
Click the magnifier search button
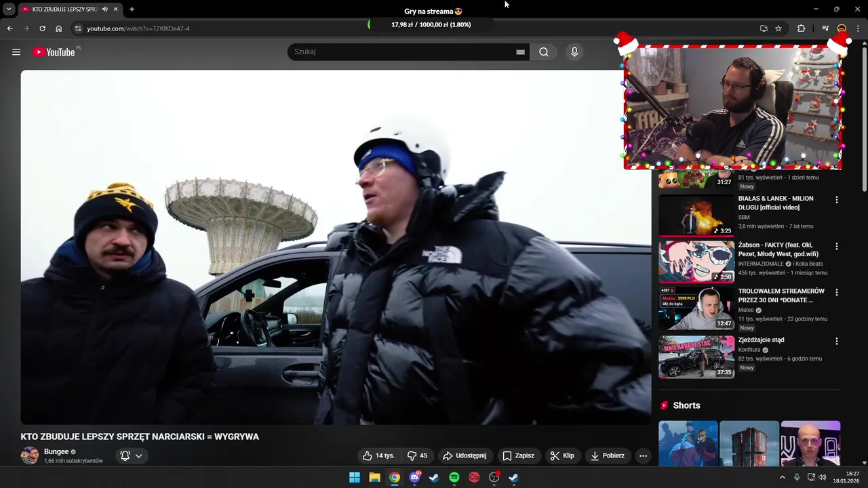(x=544, y=52)
